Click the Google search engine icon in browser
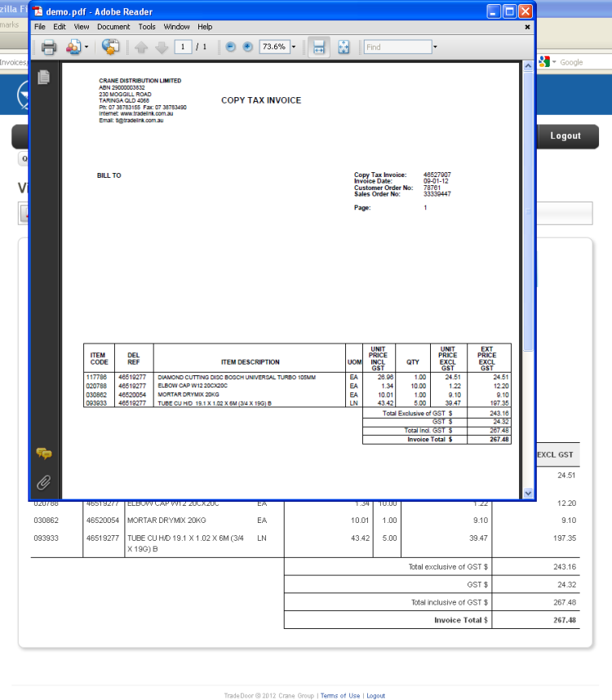The height and width of the screenshot is (700, 612). 544,62
